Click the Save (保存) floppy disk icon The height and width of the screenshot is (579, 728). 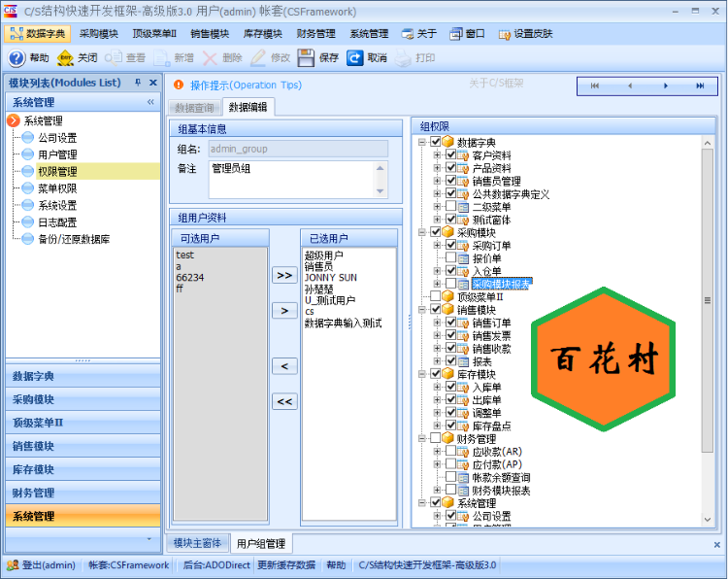click(306, 58)
